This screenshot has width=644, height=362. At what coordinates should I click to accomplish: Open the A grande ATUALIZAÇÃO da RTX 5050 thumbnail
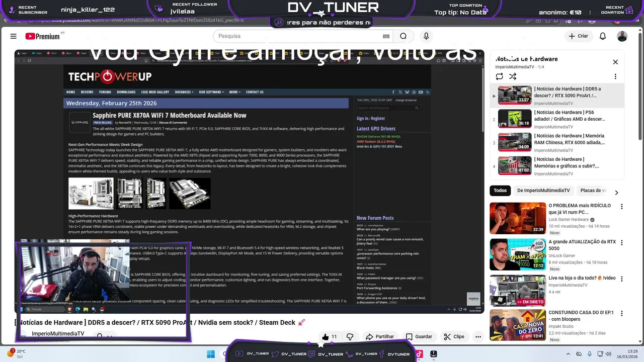[518, 254]
